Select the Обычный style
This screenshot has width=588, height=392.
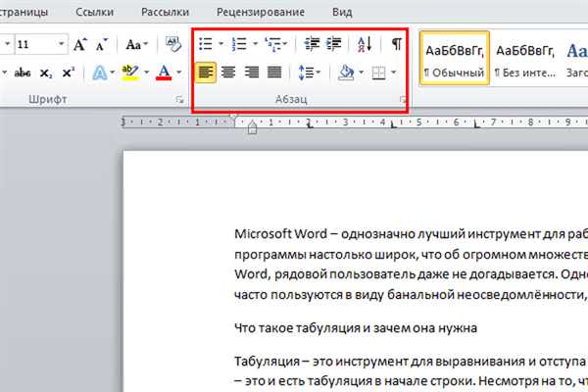tap(455, 58)
